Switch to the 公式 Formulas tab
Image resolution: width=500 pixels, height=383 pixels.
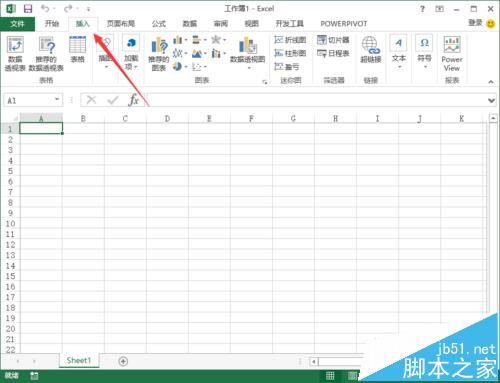tap(159, 24)
